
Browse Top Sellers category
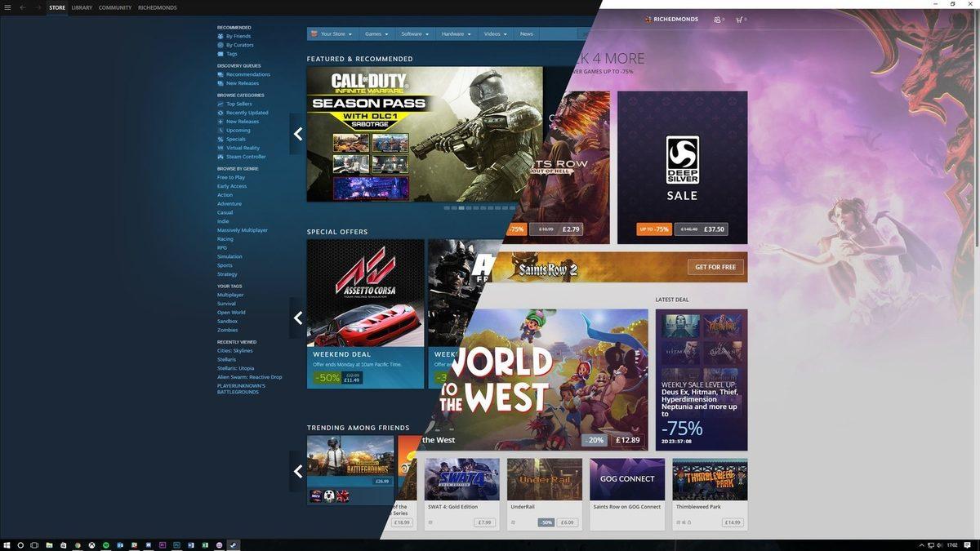[x=236, y=104]
